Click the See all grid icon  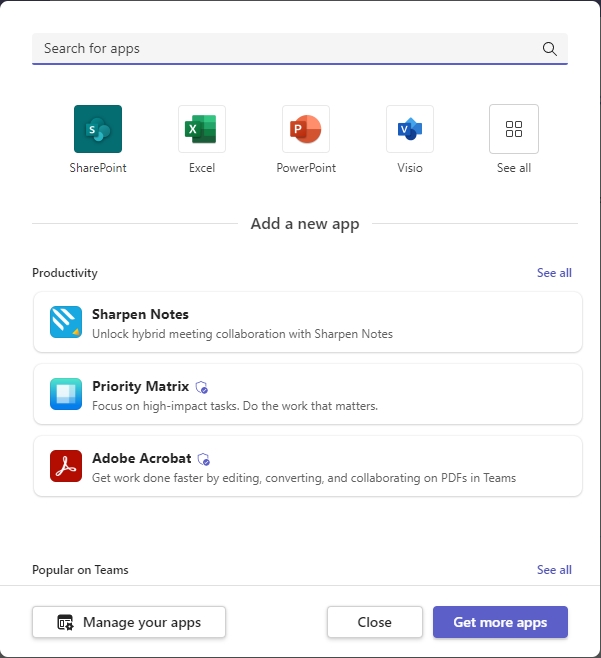click(514, 129)
